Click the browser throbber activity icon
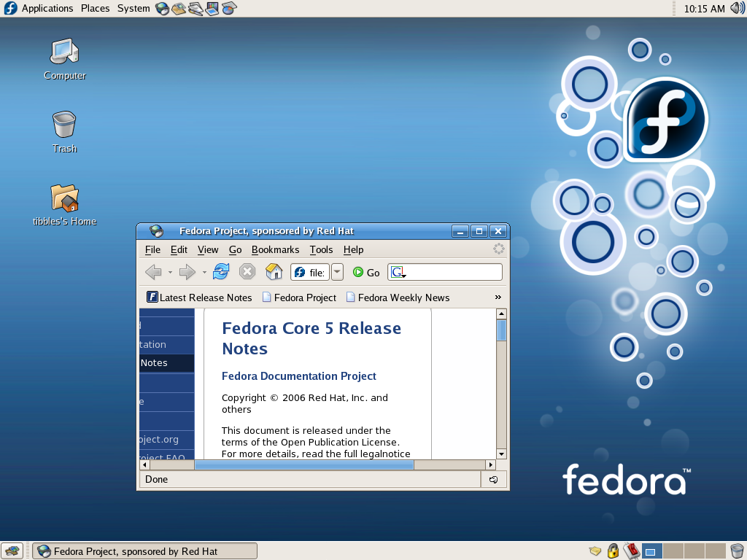Viewport: 747px width, 560px height. point(498,249)
